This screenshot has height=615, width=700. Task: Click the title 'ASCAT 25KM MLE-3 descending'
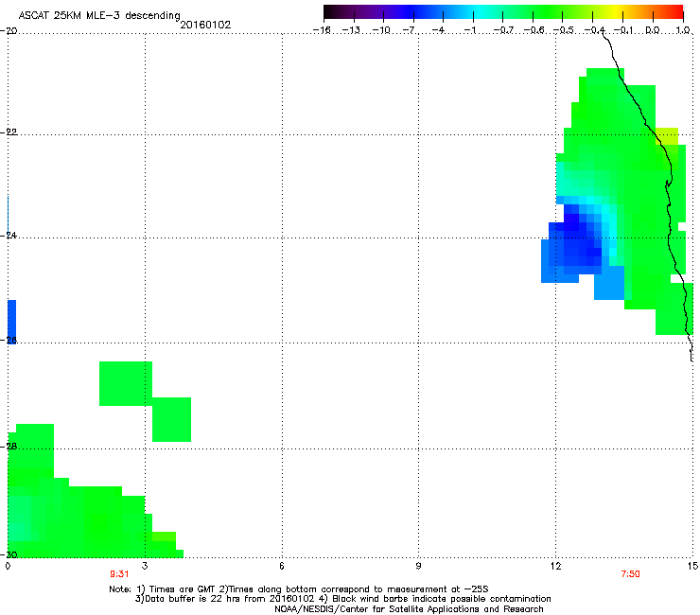[x=99, y=16]
